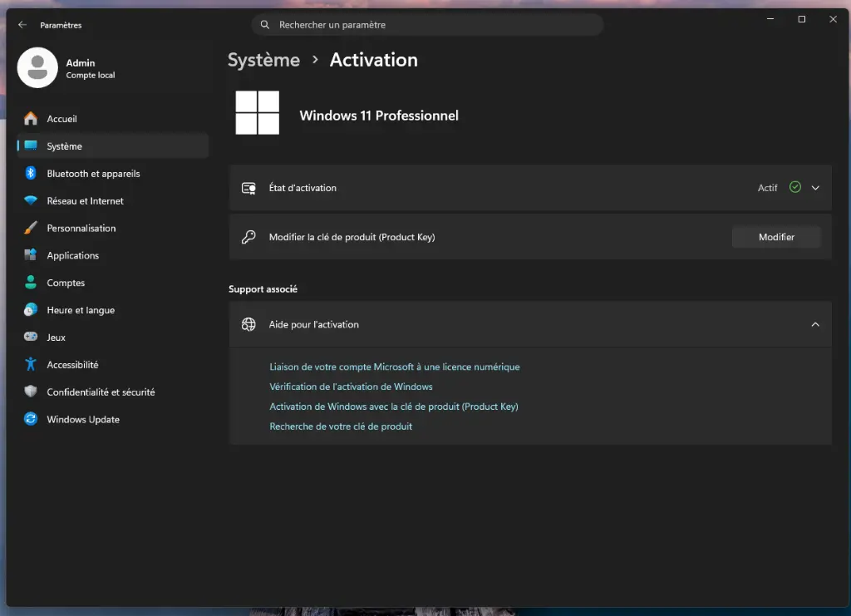Click the Admin profile avatar
Image resolution: width=851 pixels, height=616 pixels.
coord(37,68)
